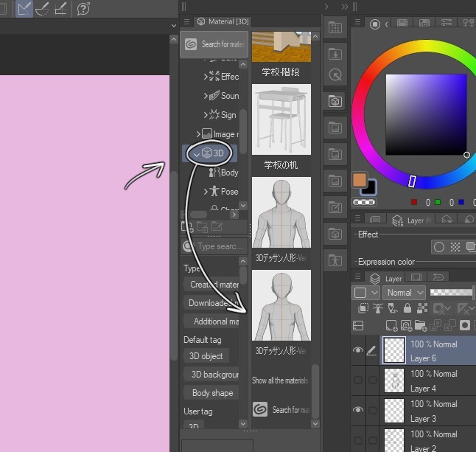
Task: Click New Vector Layer icon
Action: [406, 326]
